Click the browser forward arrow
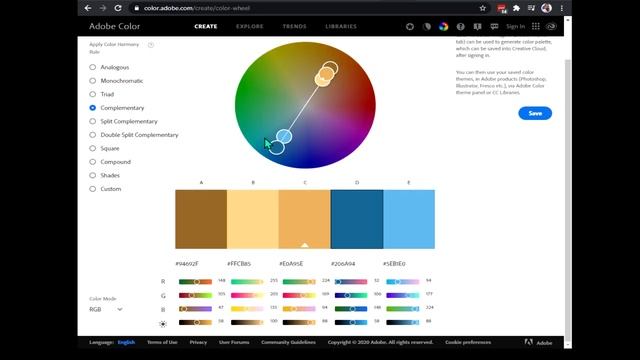640x360 pixels. pos(103,8)
